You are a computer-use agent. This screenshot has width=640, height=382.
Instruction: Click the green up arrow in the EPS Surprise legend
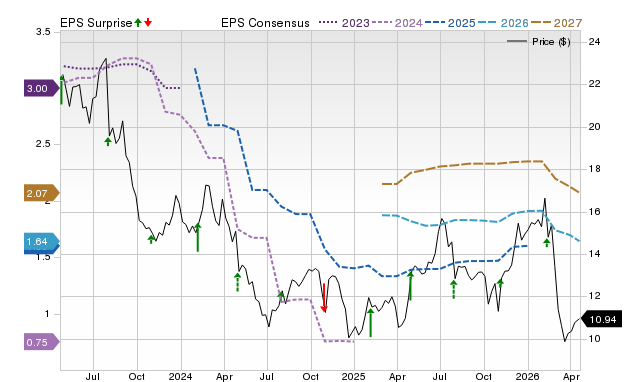tap(138, 22)
